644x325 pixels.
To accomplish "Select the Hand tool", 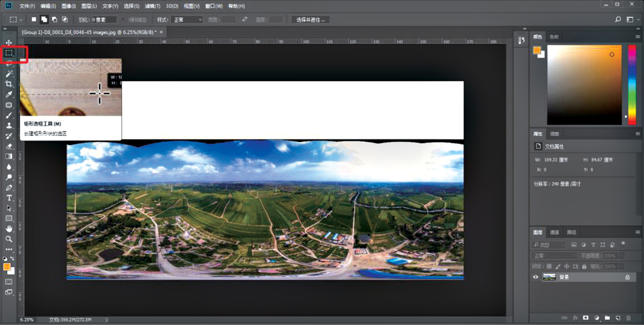I will coord(9,229).
